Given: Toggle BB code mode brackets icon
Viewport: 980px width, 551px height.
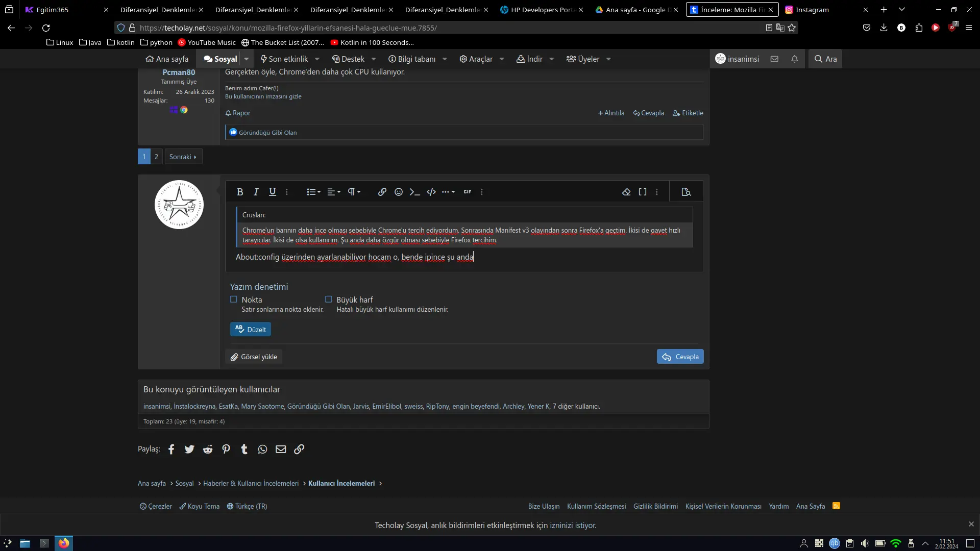Looking at the screenshot, I should [x=643, y=192].
